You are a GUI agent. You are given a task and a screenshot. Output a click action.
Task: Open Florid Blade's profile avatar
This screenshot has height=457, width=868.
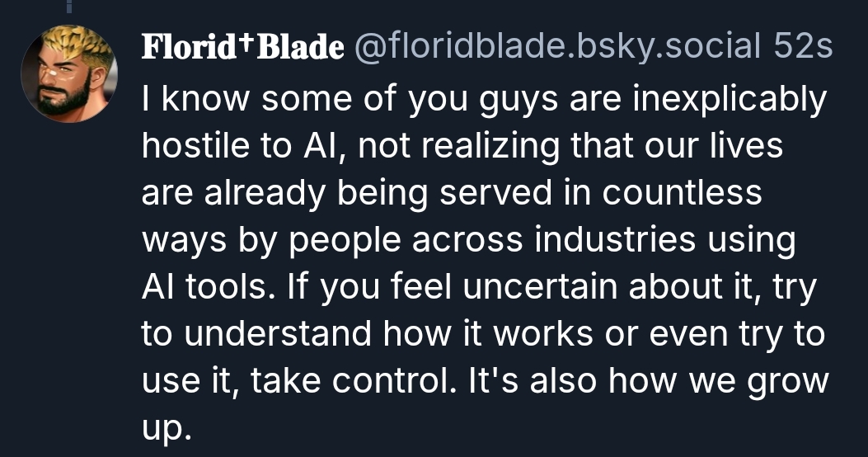tap(69, 73)
